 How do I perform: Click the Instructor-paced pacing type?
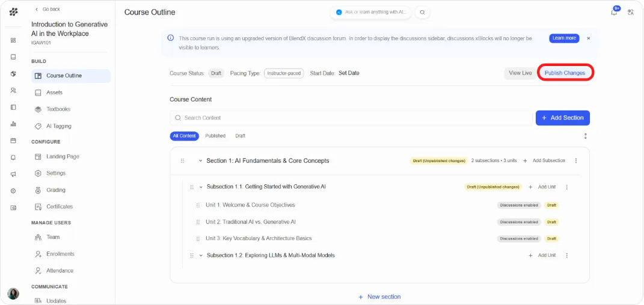coord(284,73)
